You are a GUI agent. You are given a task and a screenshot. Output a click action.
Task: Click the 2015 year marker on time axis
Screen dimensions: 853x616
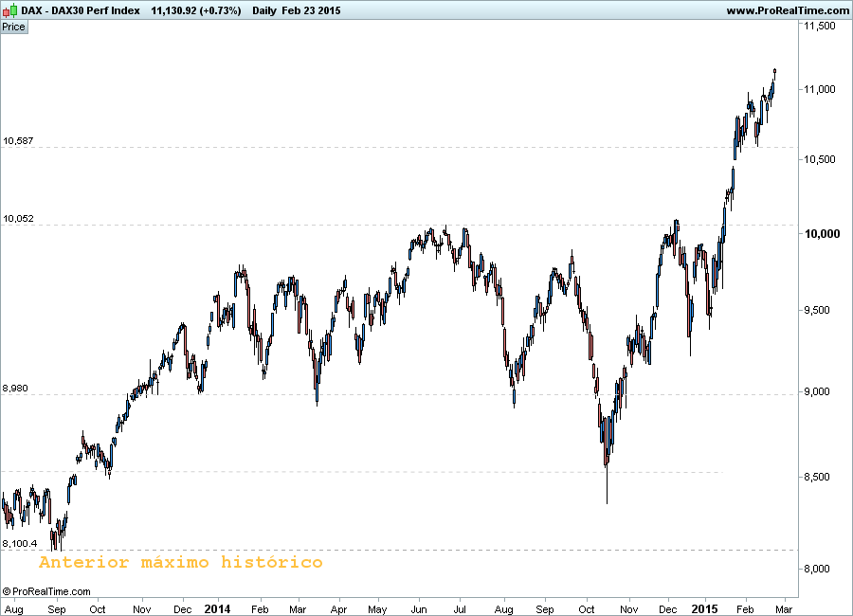704,607
